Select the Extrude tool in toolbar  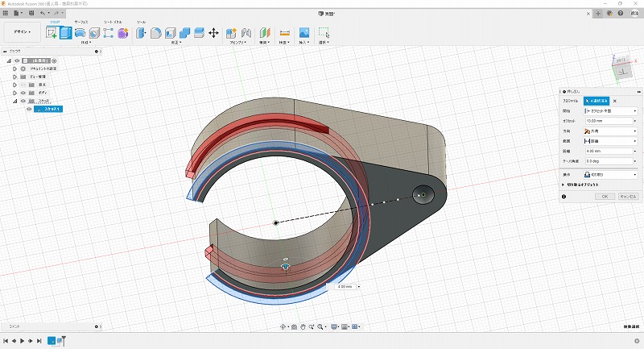point(66,33)
